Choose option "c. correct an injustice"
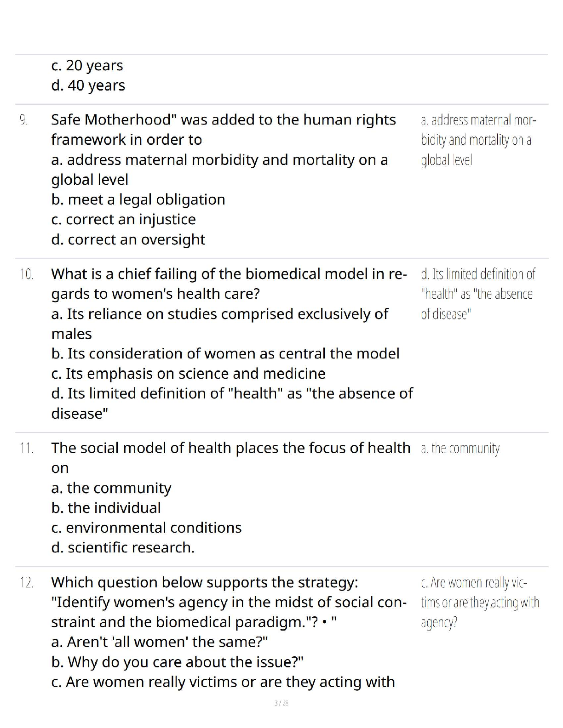Image resolution: width=563 pixels, height=728 pixels. (123, 220)
